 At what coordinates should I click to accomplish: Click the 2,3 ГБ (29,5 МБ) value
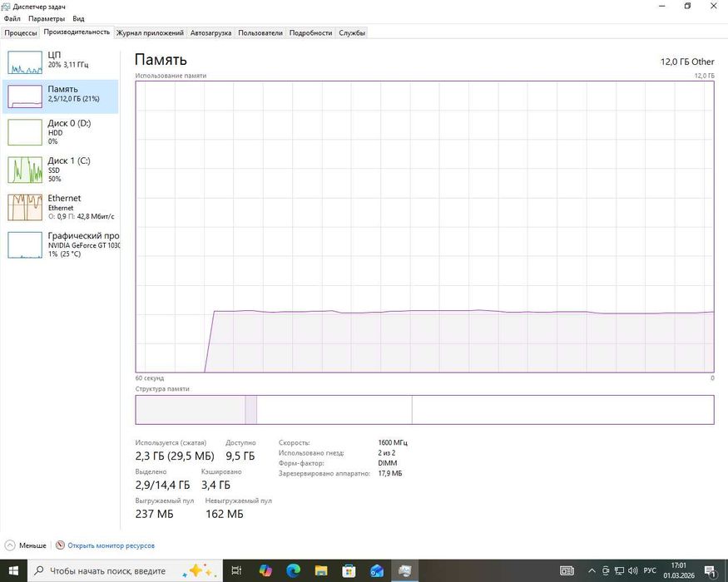(x=175, y=456)
